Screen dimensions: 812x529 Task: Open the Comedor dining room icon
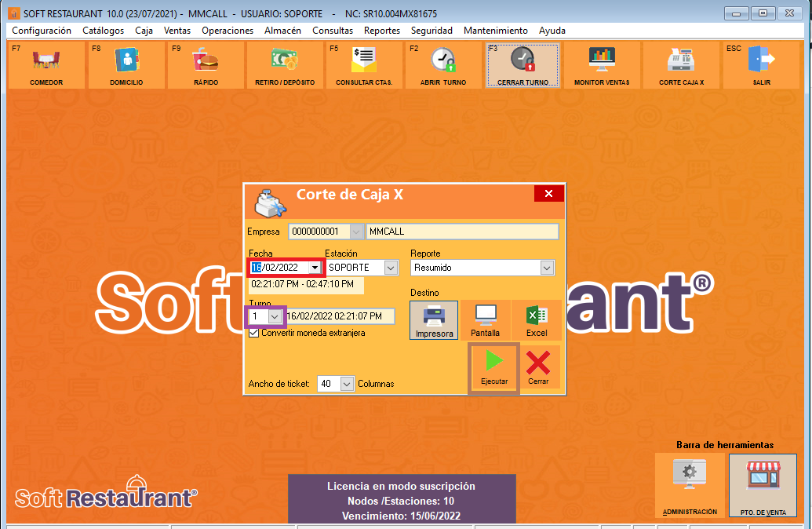tap(47, 64)
